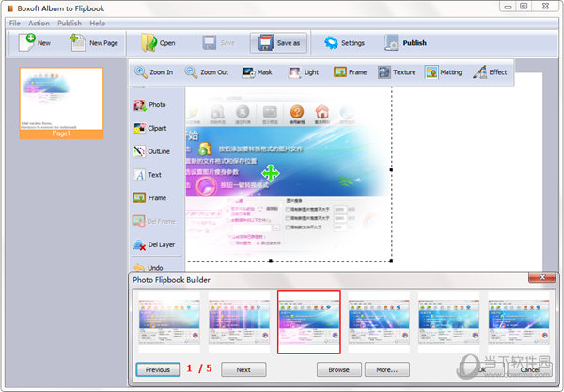
Task: Select sixth effect thumbnail in builder
Action: point(519,322)
